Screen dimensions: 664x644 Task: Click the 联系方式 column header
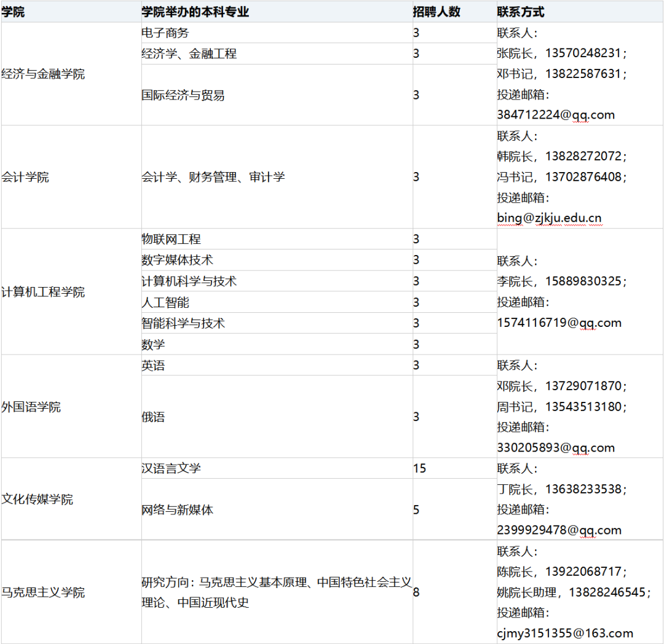click(580, 12)
